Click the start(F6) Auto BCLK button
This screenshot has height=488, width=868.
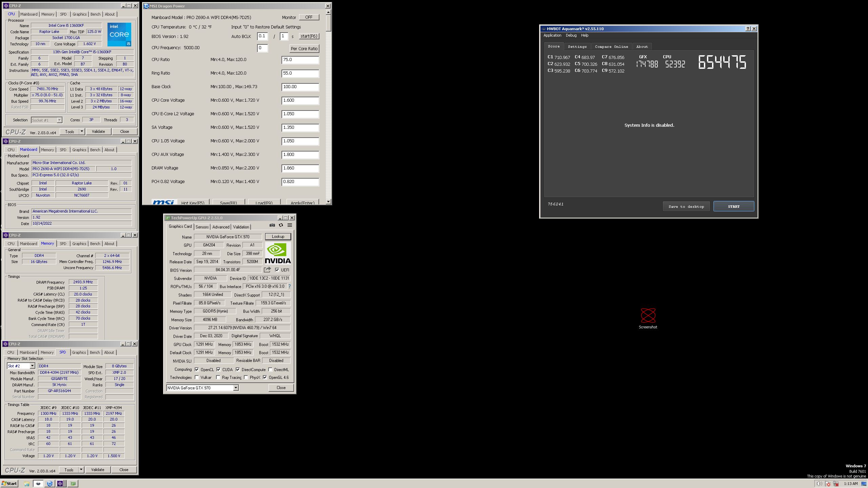coord(309,36)
